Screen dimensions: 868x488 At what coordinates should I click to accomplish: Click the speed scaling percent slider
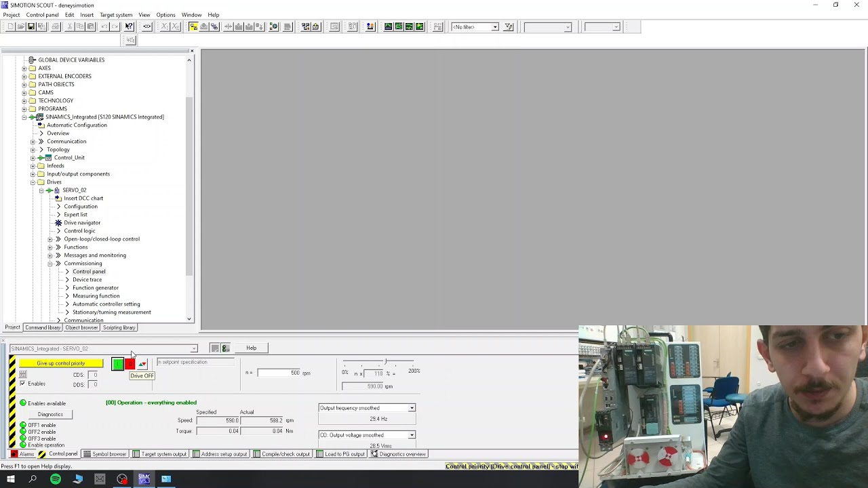(x=385, y=363)
